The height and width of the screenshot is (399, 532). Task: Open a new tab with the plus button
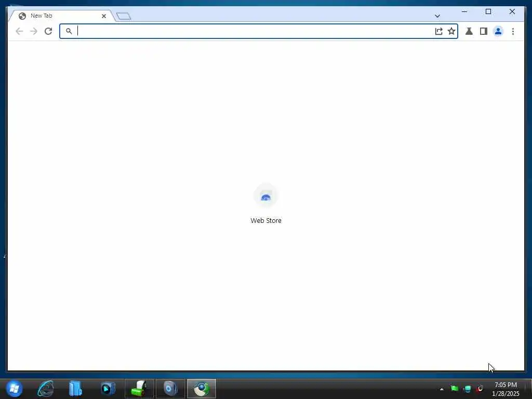coord(124,16)
